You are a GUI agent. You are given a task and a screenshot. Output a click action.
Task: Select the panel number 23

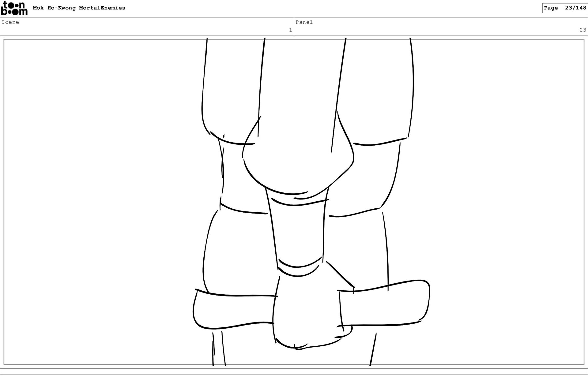(582, 30)
